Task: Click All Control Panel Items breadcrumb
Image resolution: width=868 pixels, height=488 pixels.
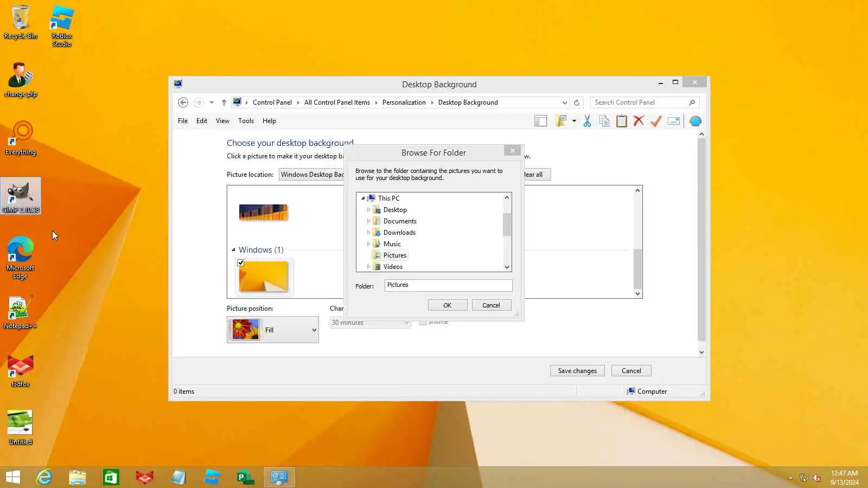Action: (337, 102)
